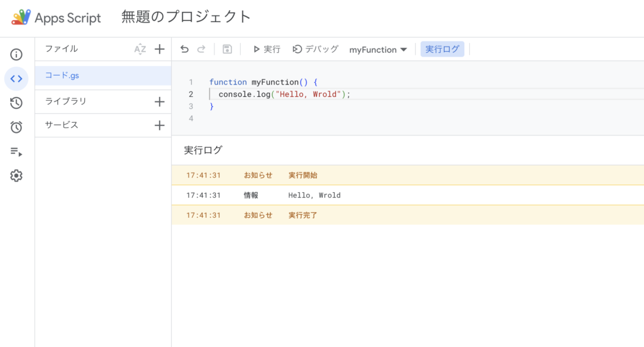The height and width of the screenshot is (347, 644).
Task: Toggle the 実行ログ execution log button
Action: 442,49
